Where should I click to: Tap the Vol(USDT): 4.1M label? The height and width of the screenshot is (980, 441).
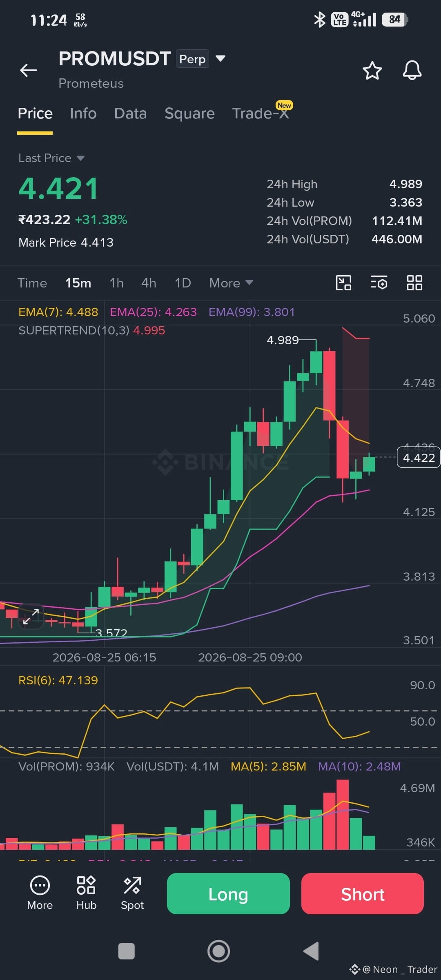173,766
